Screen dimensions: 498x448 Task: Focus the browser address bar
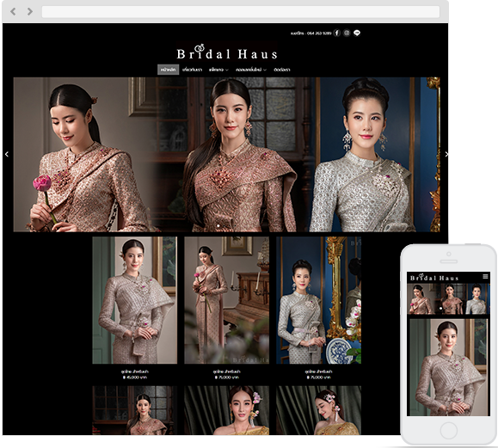pyautogui.click(x=241, y=12)
